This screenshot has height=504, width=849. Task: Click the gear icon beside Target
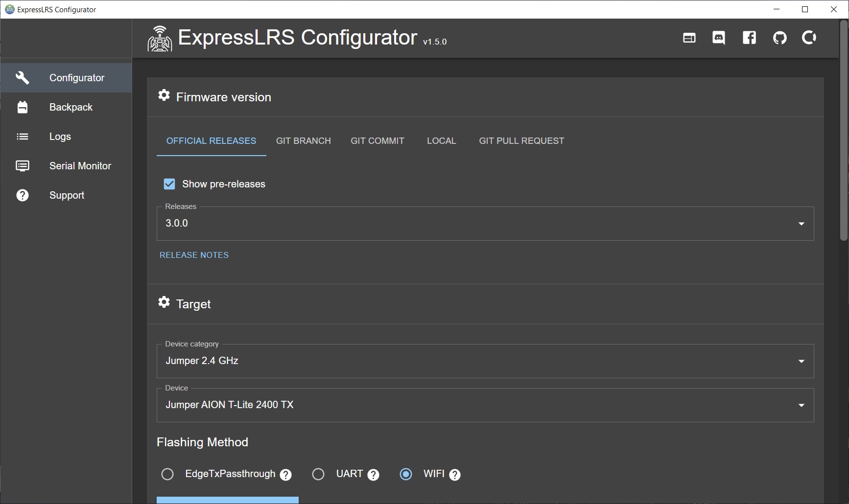164,302
